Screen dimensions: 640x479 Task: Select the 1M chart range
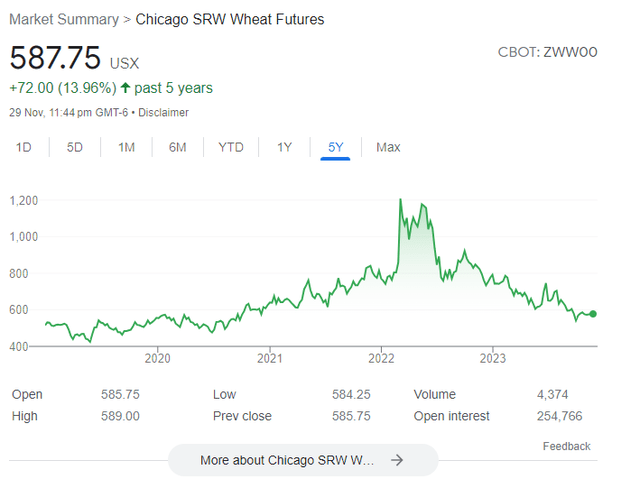tap(126, 147)
